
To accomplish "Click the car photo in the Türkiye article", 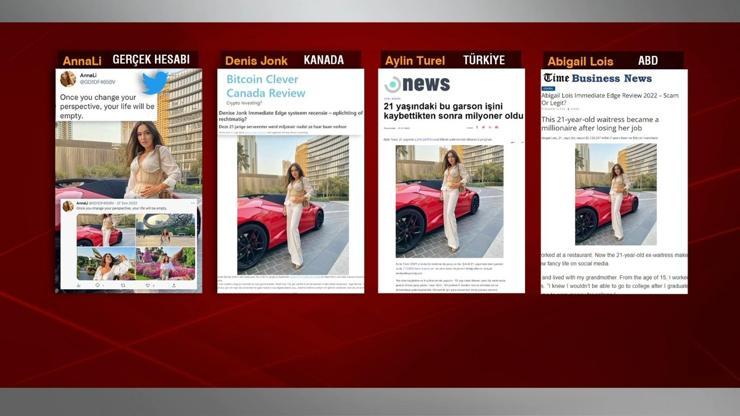I will click(x=449, y=201).
